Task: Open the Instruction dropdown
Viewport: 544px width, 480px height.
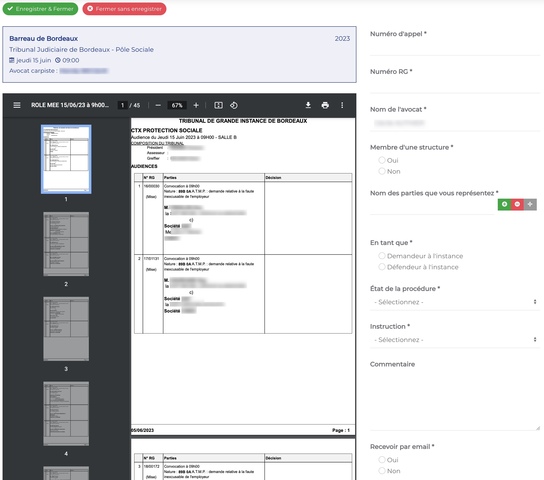Action: [455, 340]
